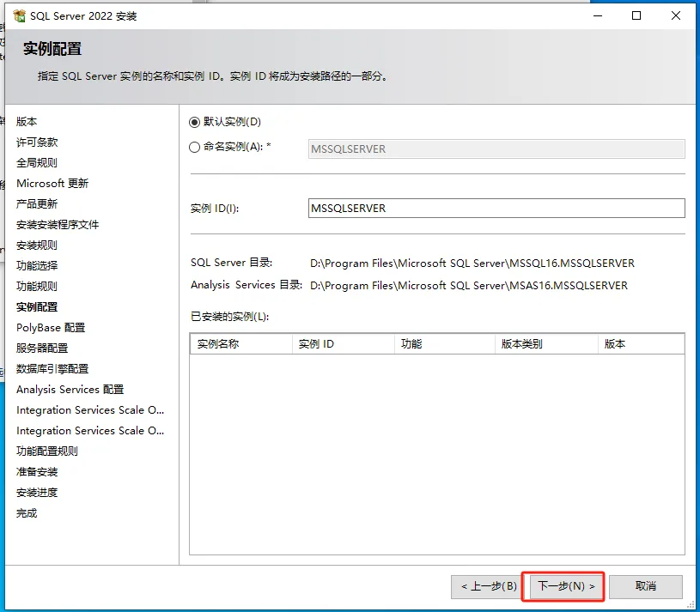Viewport: 700px width, 612px height.
Task: Select 产品更新 step in sidebar
Action: (37, 203)
